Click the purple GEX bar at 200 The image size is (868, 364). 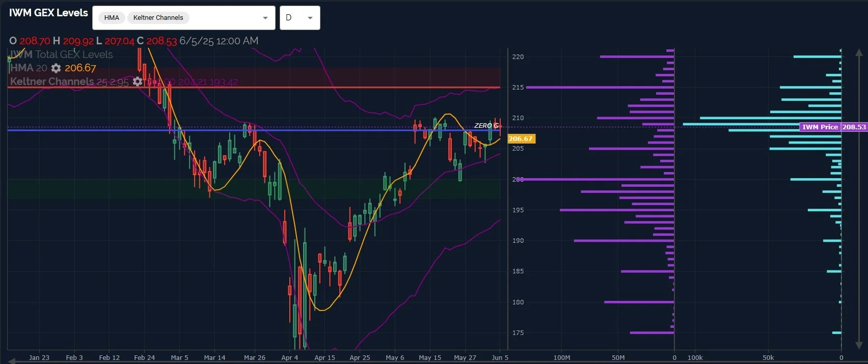[x=595, y=179]
